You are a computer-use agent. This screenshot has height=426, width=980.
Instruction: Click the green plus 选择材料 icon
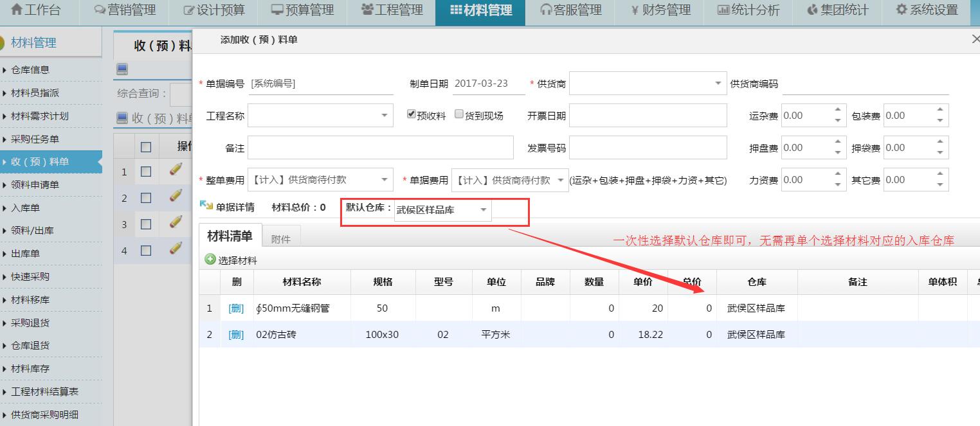pyautogui.click(x=210, y=260)
